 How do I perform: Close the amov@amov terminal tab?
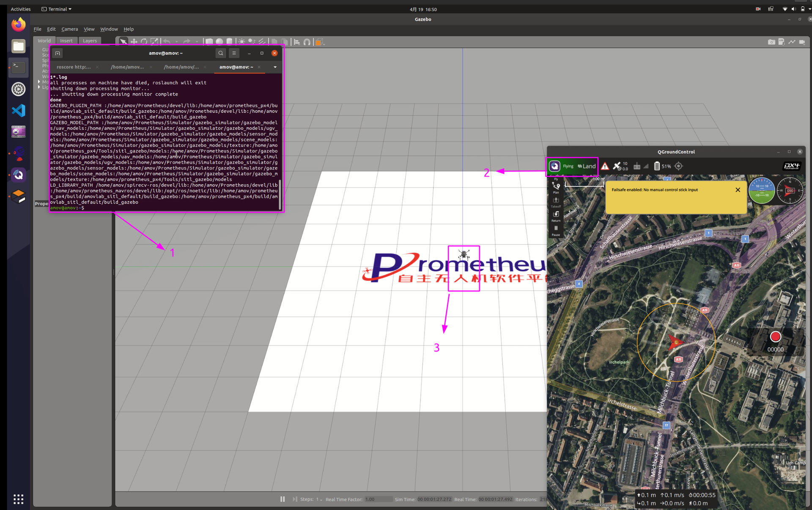259,67
